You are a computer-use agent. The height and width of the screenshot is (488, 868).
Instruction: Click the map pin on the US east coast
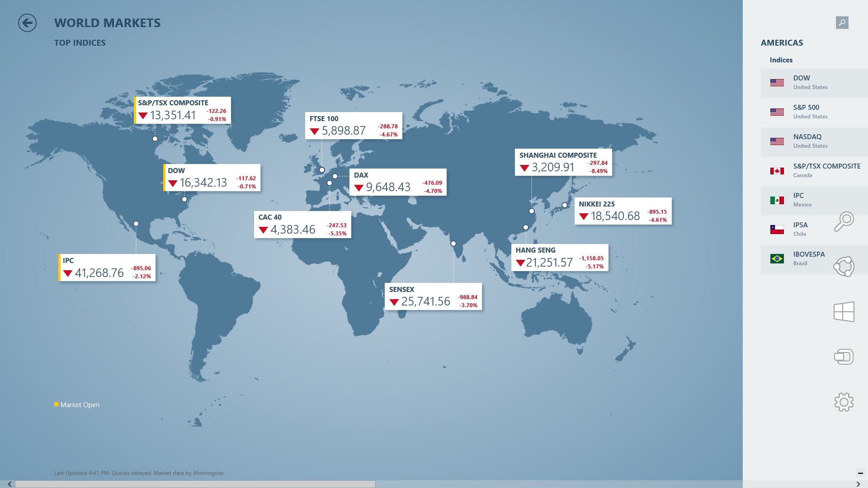(184, 199)
